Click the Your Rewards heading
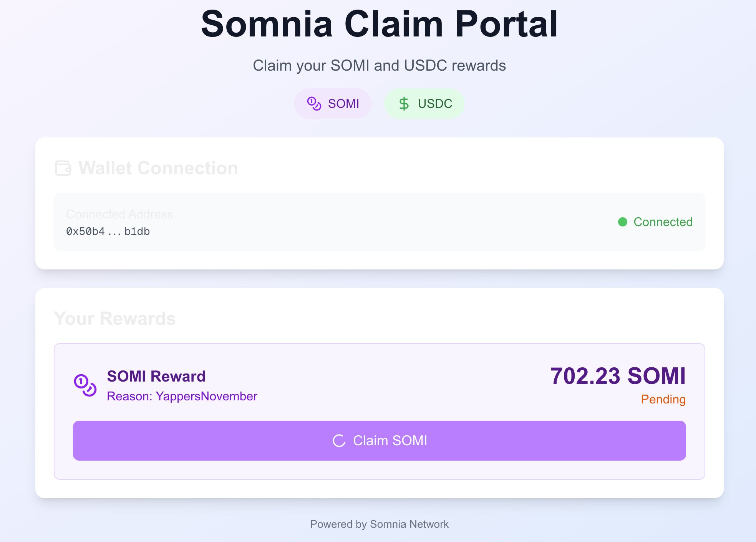The height and width of the screenshot is (542, 756). [115, 319]
